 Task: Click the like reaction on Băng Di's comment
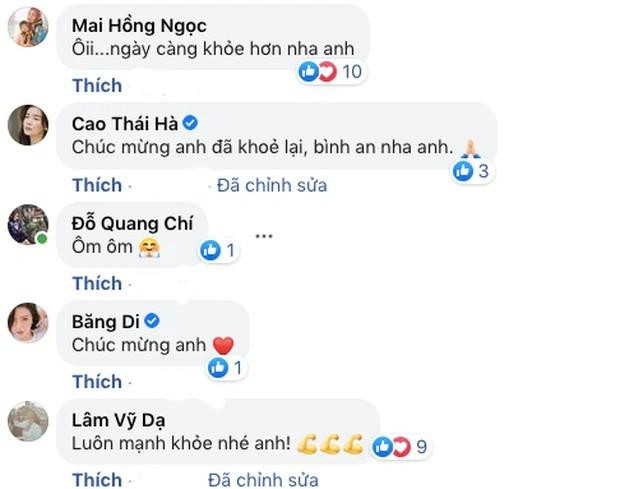tap(224, 367)
